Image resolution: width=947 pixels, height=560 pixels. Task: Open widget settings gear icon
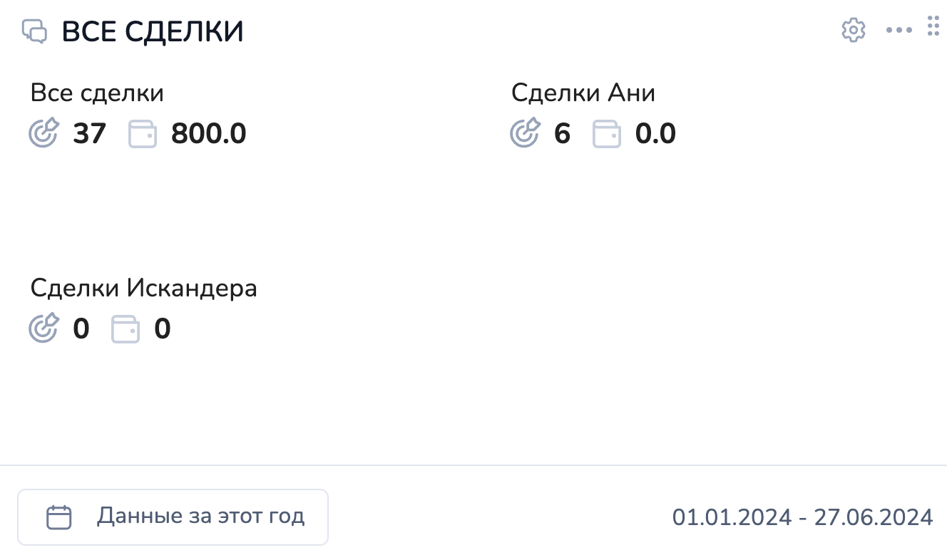pos(853,31)
